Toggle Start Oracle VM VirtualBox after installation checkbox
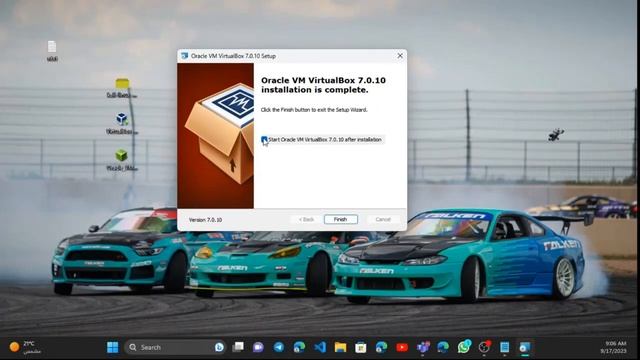The height and width of the screenshot is (360, 640). coord(264,140)
